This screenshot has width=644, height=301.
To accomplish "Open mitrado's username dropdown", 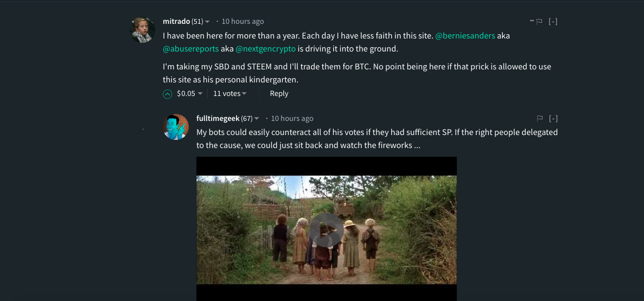I will 207,22.
